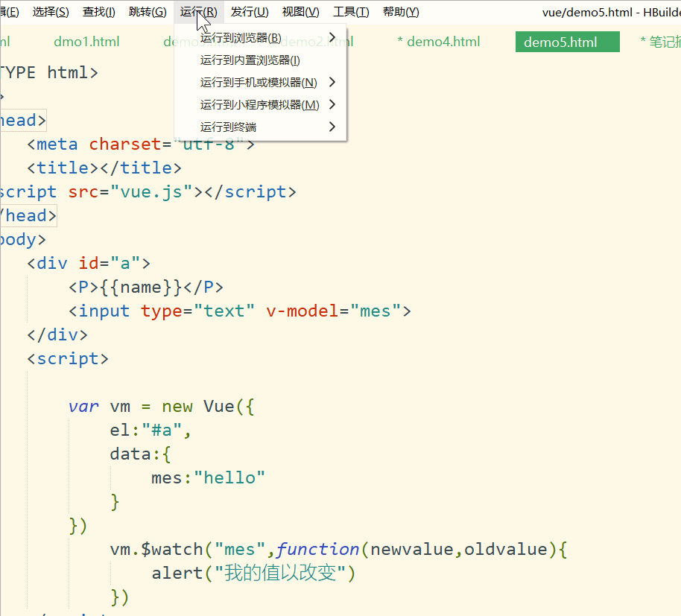Click the var vm = new Vue line
The width and height of the screenshot is (681, 616).
point(162,407)
